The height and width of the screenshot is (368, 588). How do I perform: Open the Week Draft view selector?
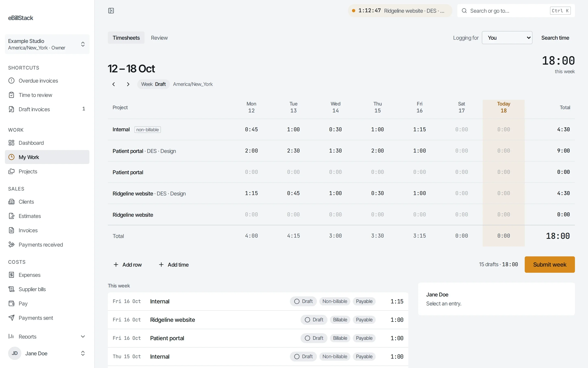(153, 84)
